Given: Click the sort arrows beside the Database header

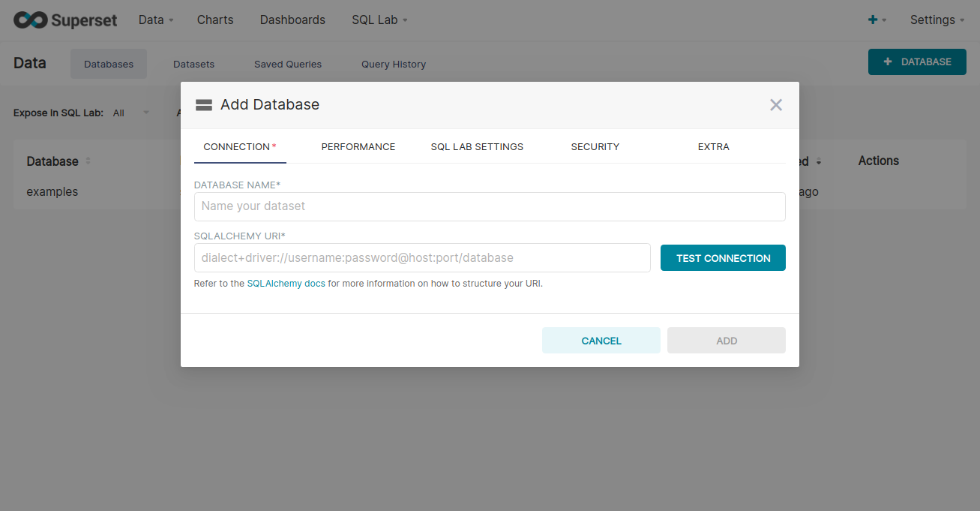Looking at the screenshot, I should (87, 161).
